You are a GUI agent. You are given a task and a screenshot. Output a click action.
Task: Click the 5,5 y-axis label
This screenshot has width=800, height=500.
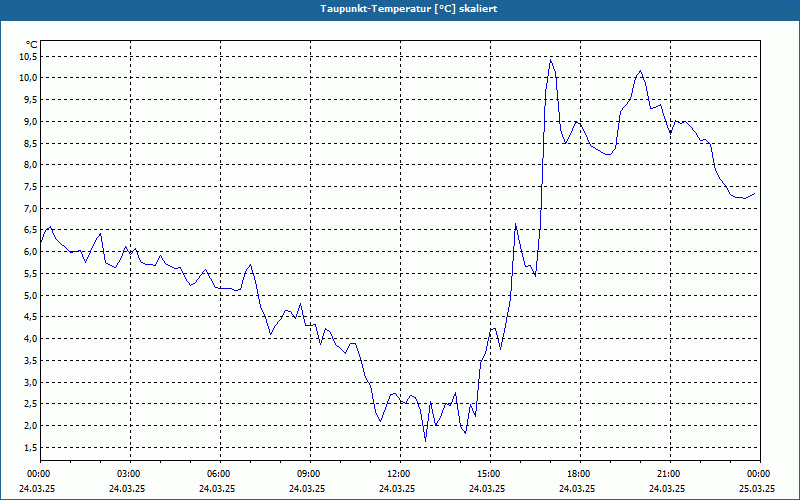(x=31, y=274)
